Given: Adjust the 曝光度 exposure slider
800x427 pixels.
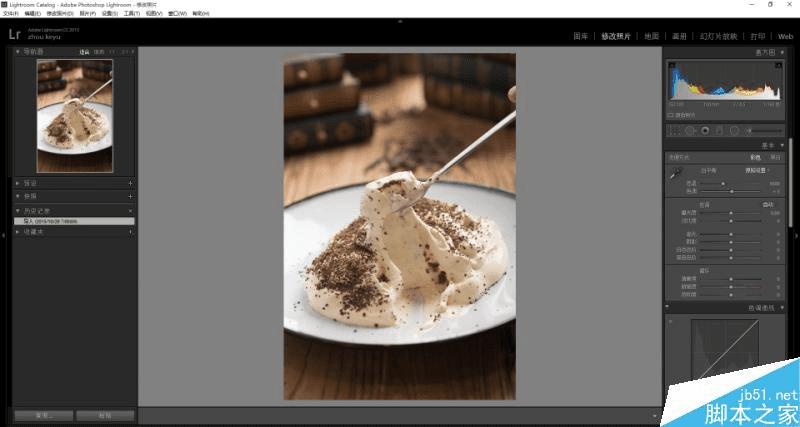Looking at the screenshot, I should pyautogui.click(x=731, y=213).
